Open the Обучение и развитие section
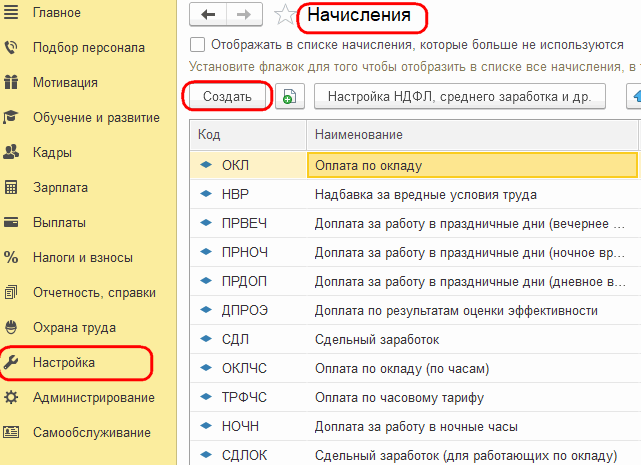Image resolution: width=641 pixels, height=465 pixels. click(96, 117)
